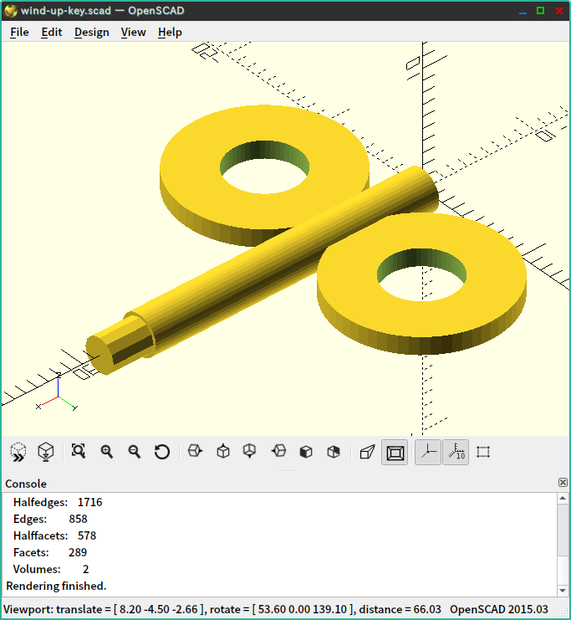Click the Preview render icon

pos(18,452)
